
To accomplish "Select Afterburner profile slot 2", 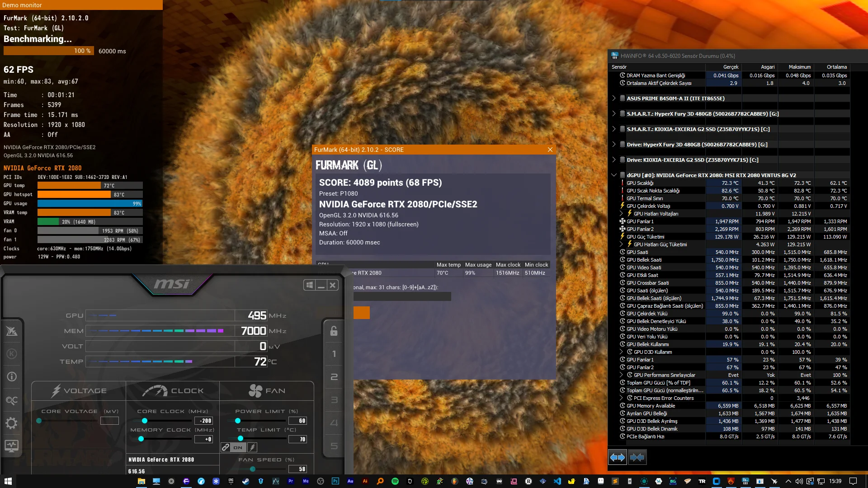I will pyautogui.click(x=334, y=377).
